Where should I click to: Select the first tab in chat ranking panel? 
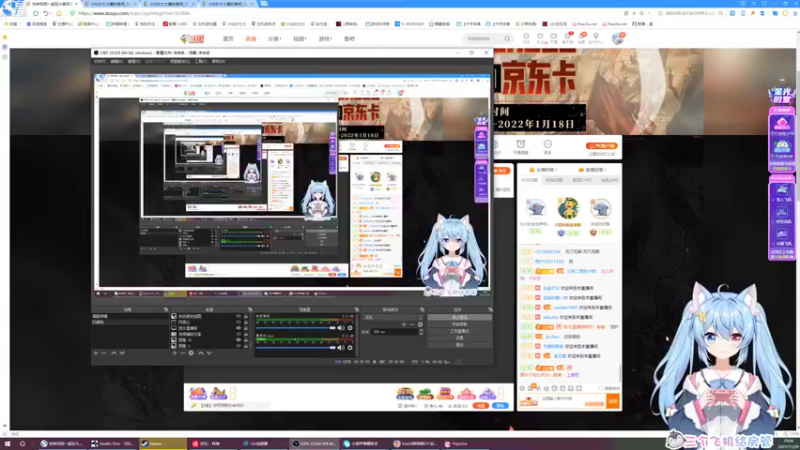coord(529,180)
